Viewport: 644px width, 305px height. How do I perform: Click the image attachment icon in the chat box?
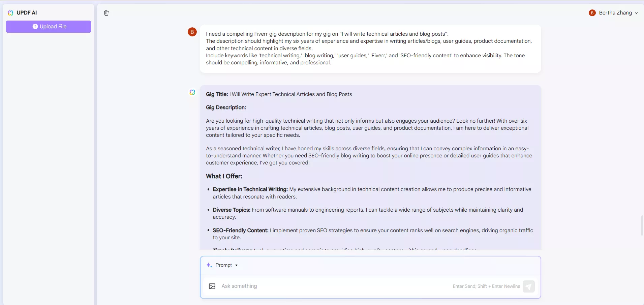(212, 286)
